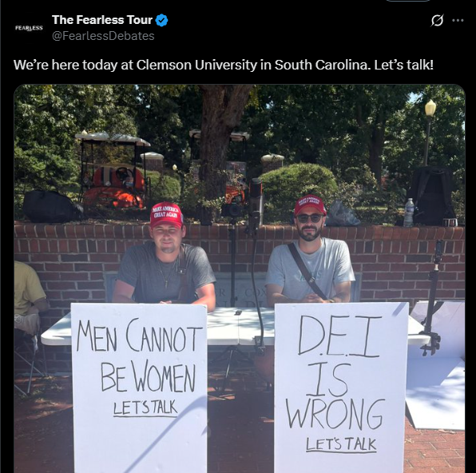Click the "Men Cannot Be Women" sign

[139, 388]
